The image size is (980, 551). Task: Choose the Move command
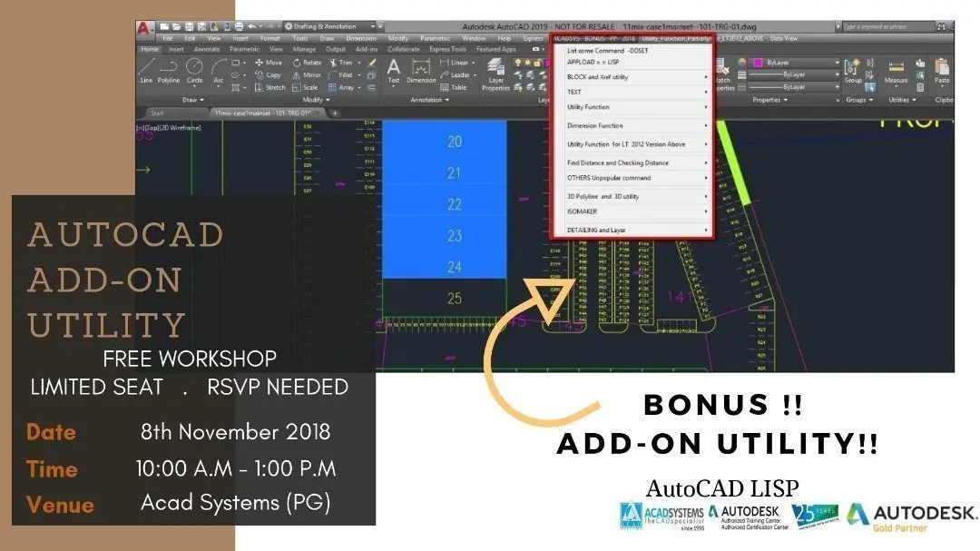click(x=269, y=63)
